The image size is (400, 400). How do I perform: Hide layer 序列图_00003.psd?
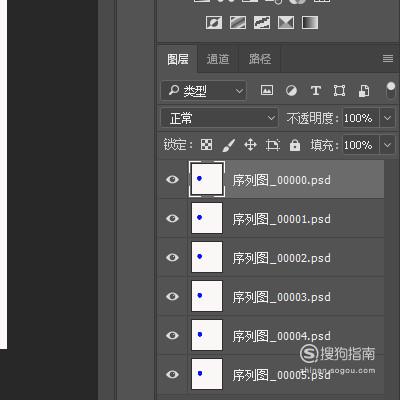tap(172, 296)
